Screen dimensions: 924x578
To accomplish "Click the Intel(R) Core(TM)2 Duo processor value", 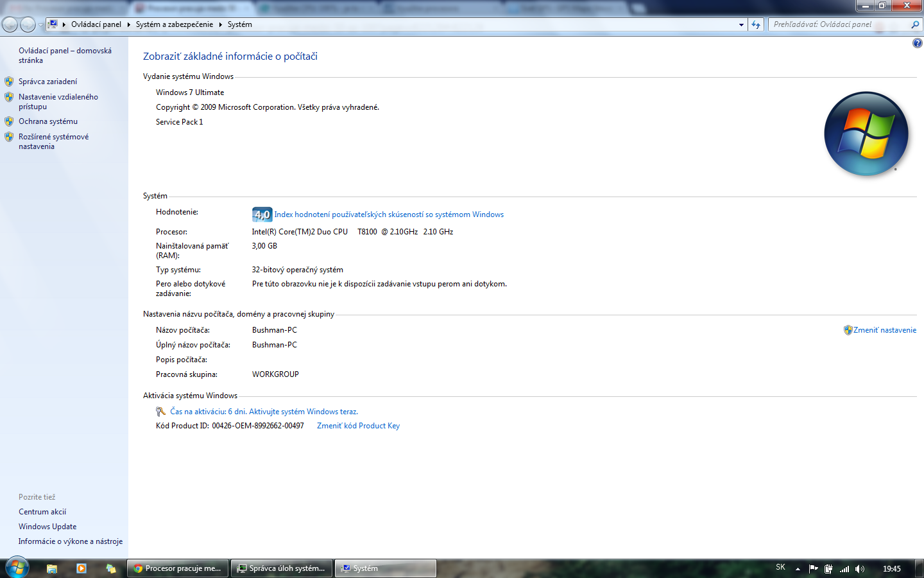I will (x=352, y=232).
